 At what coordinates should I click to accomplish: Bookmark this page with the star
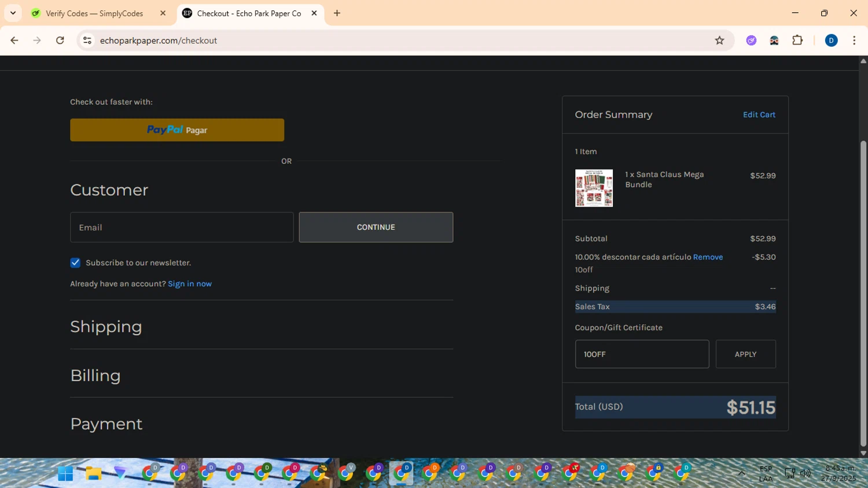pyautogui.click(x=719, y=41)
